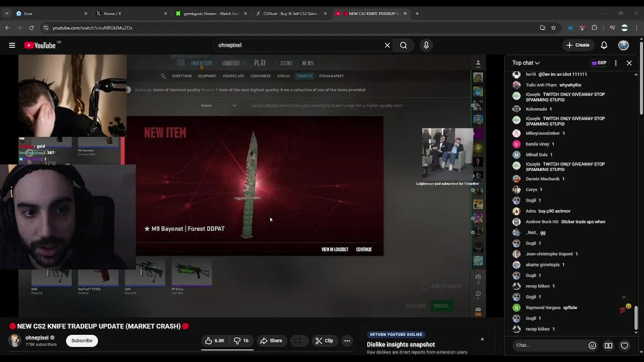Click the Create button
644x362 pixels.
[578, 45]
